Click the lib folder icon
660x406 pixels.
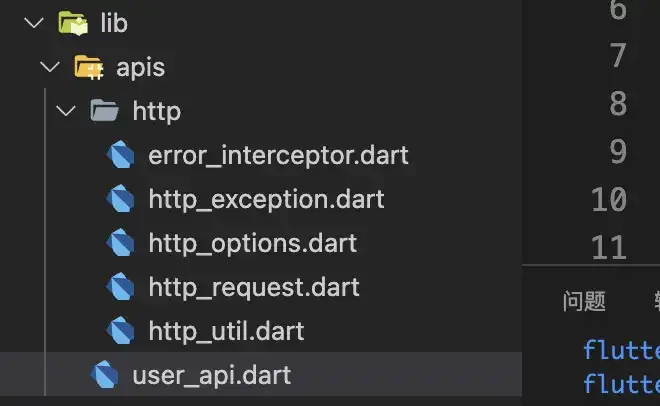click(x=73, y=23)
